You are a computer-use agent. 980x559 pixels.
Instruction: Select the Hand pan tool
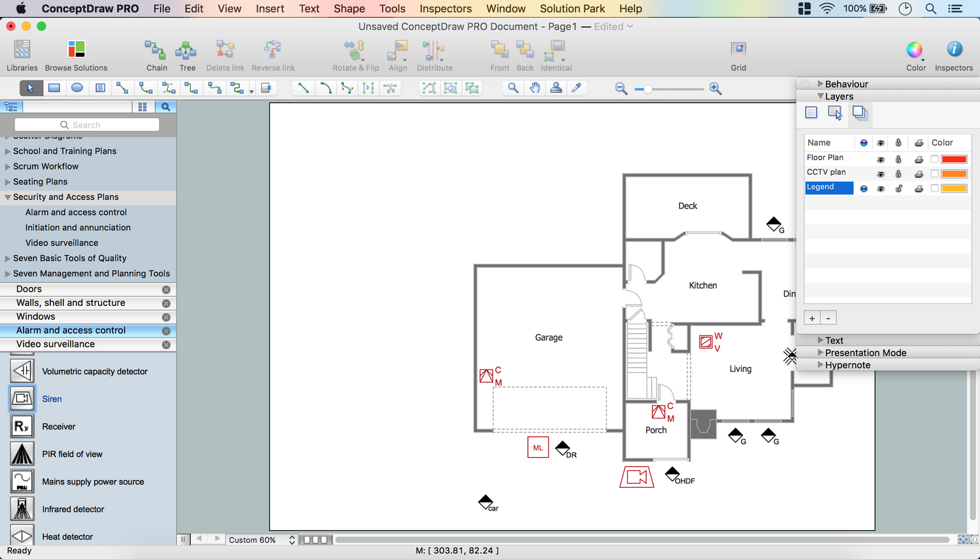[x=535, y=88]
